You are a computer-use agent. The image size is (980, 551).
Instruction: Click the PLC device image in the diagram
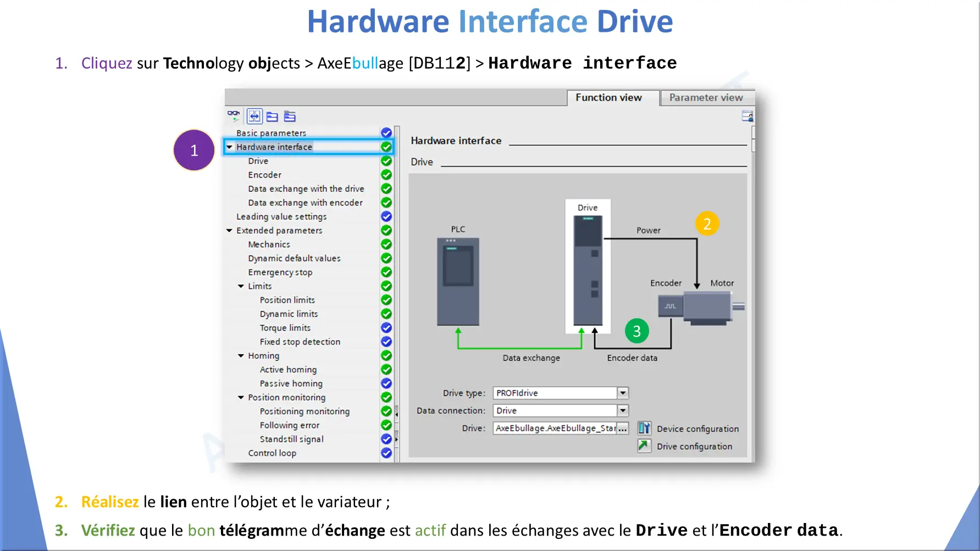click(458, 281)
